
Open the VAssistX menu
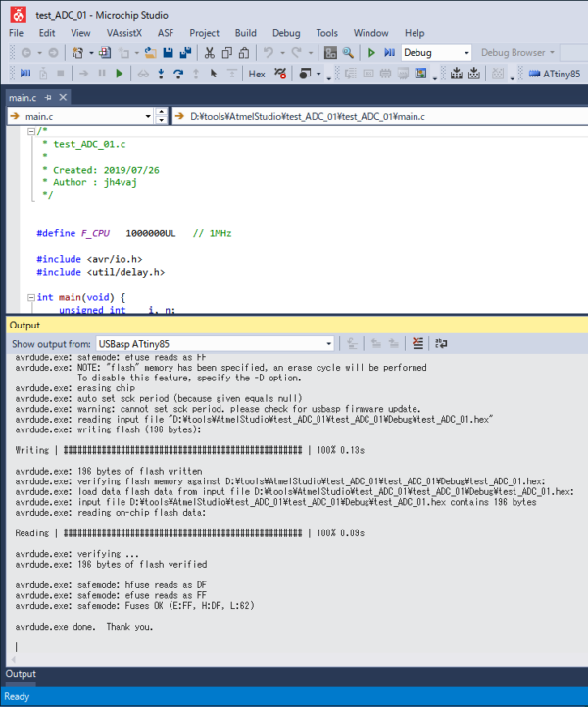[124, 33]
